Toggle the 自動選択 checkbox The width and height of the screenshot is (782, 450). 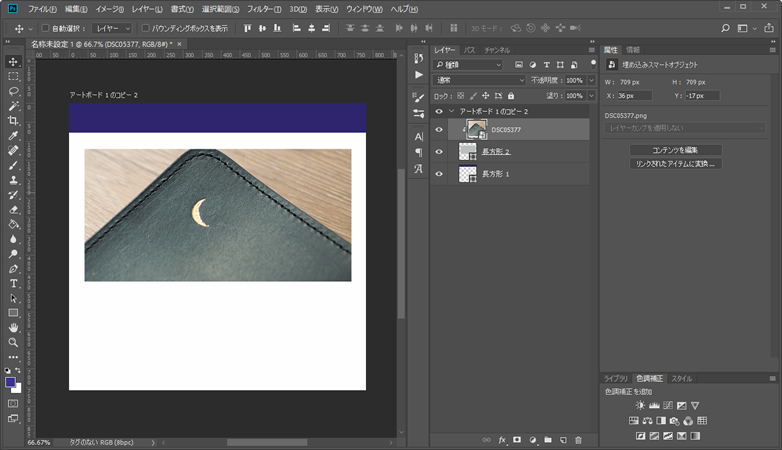(x=45, y=28)
